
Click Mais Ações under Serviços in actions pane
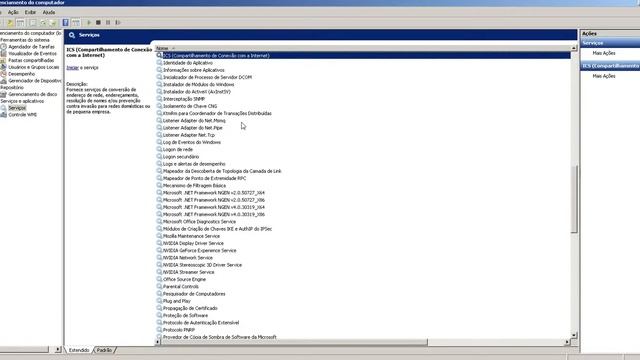tap(604, 53)
